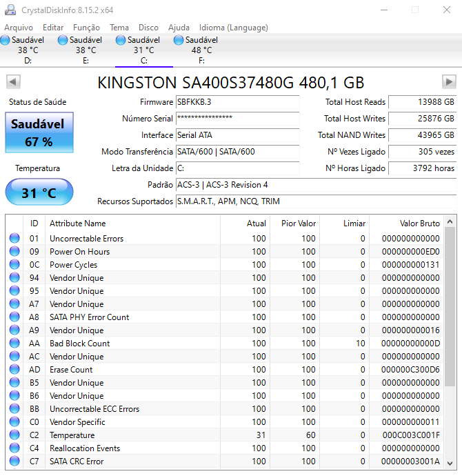Click the CrystalDiskInfo app icon in title bar
The height and width of the screenshot is (476, 462).
pos(10,10)
